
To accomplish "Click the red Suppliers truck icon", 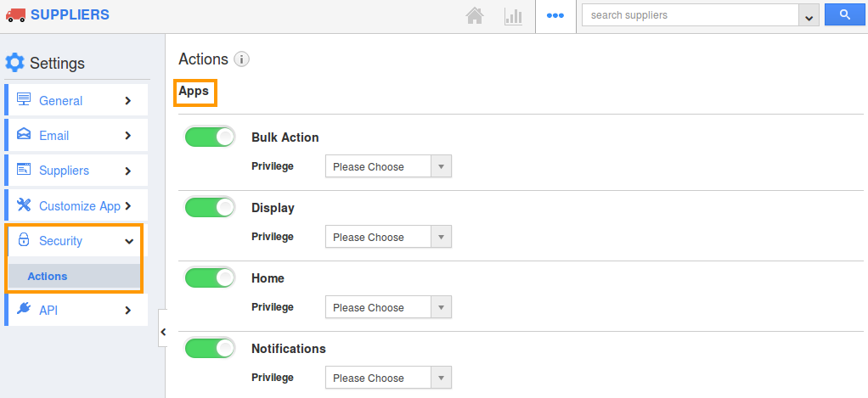I will tap(15, 14).
